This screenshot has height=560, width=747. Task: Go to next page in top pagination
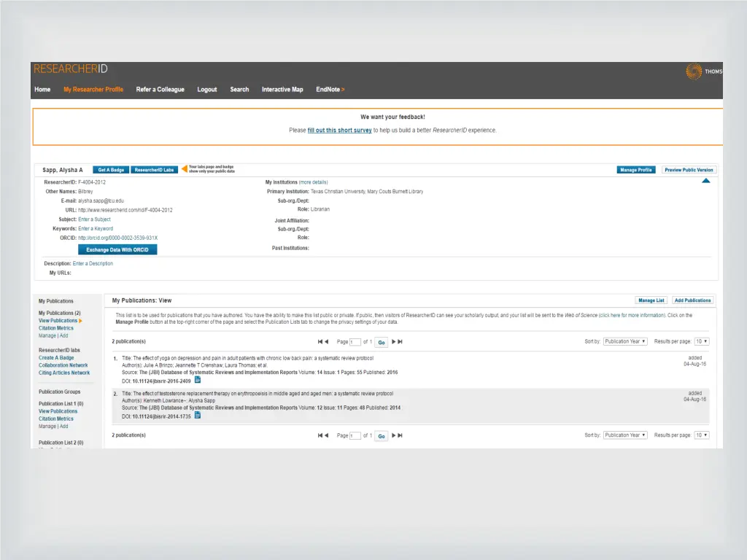(x=393, y=341)
